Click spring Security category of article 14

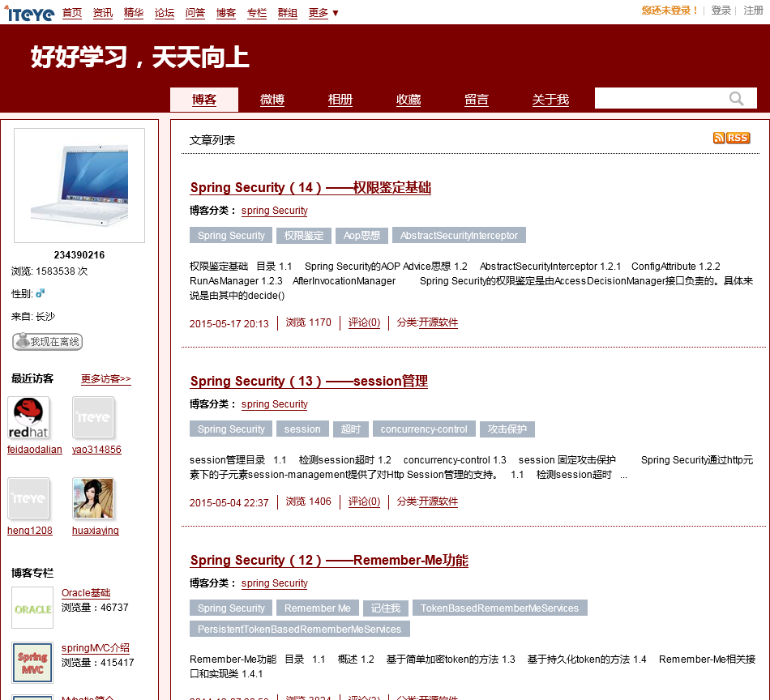click(x=275, y=211)
